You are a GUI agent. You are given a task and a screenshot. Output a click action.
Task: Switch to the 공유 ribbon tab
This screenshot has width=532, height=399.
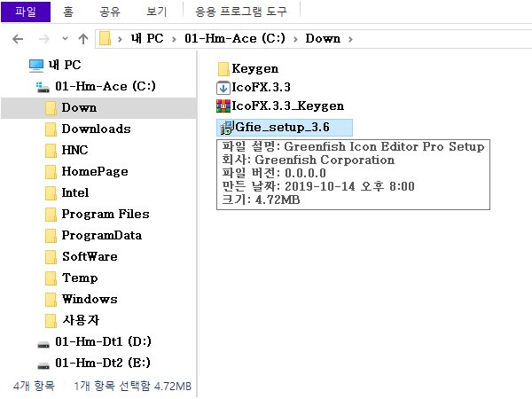coord(110,12)
